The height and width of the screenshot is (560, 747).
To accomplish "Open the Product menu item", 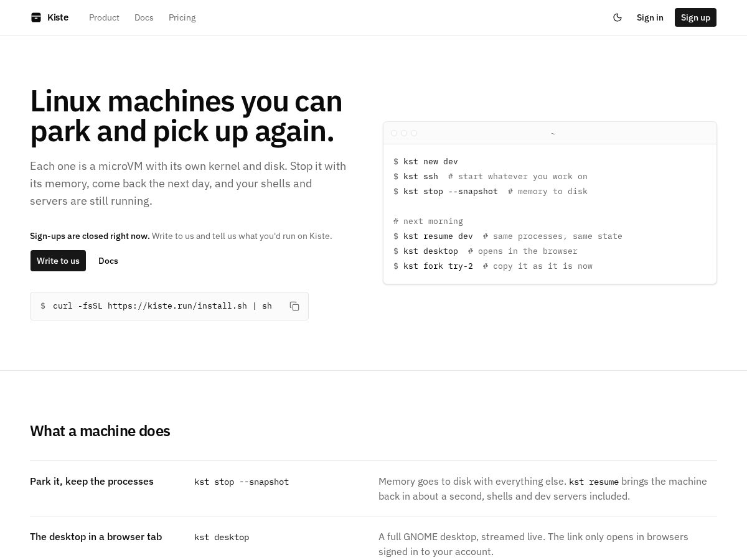I will pos(104,17).
